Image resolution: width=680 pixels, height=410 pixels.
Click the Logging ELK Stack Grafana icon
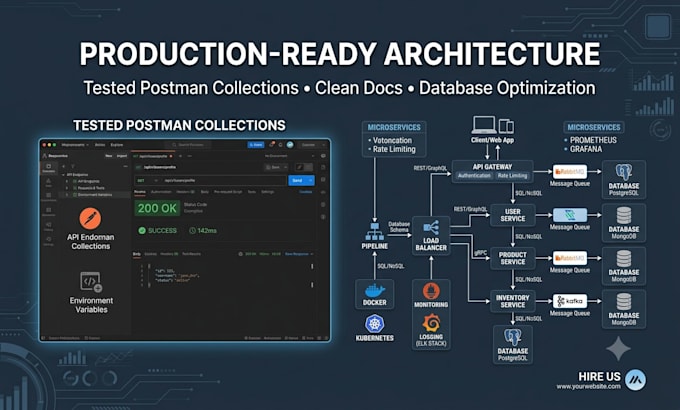click(x=431, y=323)
